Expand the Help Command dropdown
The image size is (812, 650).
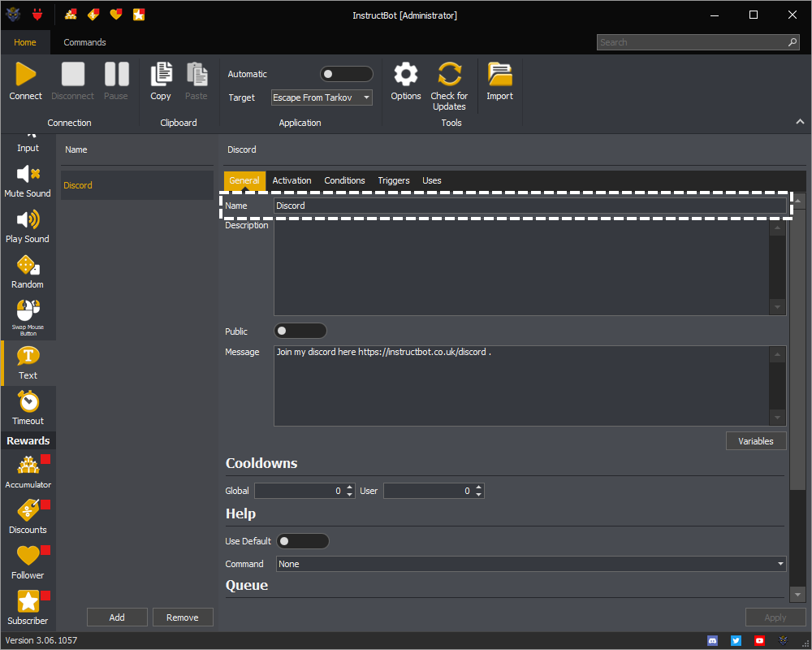click(x=531, y=564)
